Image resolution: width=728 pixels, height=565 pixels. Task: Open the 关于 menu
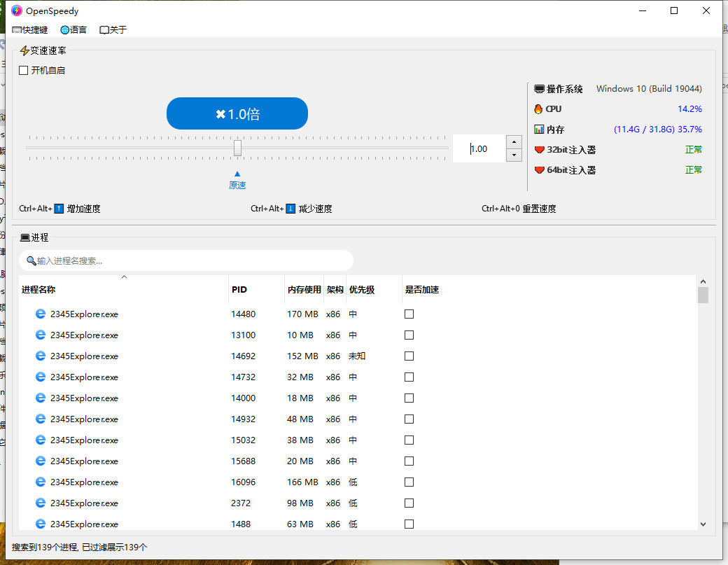[113, 29]
